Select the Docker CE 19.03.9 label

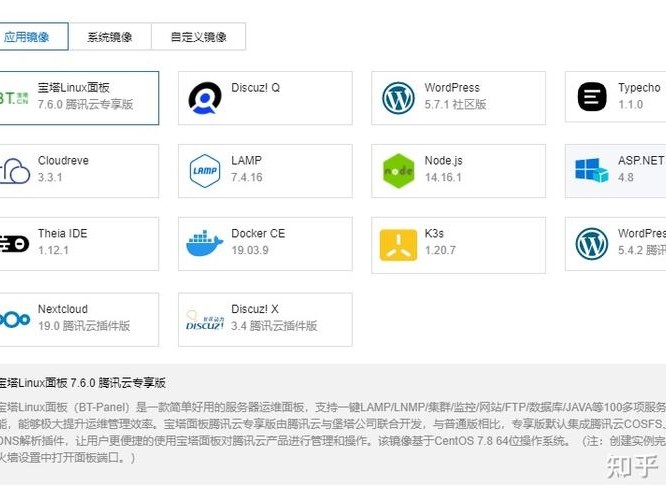(258, 242)
